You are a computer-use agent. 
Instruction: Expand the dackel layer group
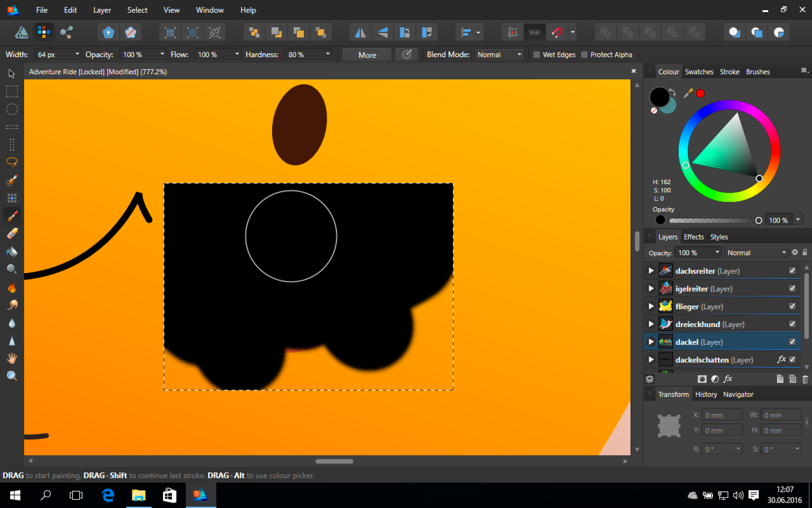click(651, 342)
